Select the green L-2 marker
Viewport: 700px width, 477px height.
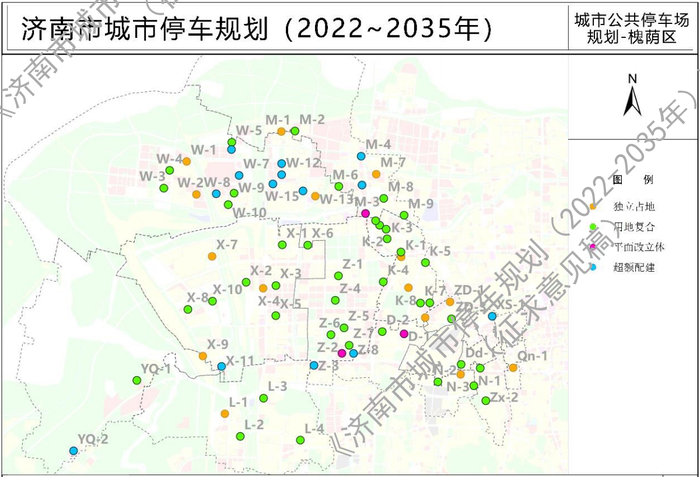(x=240, y=436)
